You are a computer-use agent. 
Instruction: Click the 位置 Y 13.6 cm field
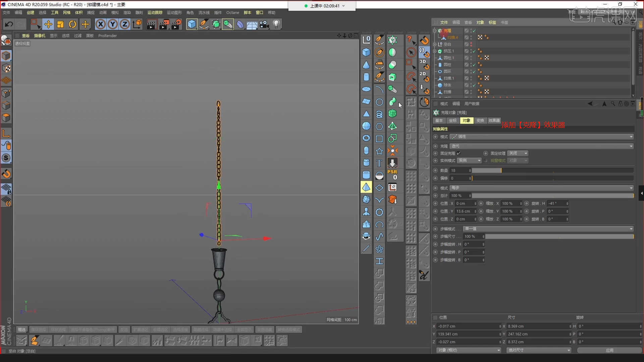[x=466, y=212]
